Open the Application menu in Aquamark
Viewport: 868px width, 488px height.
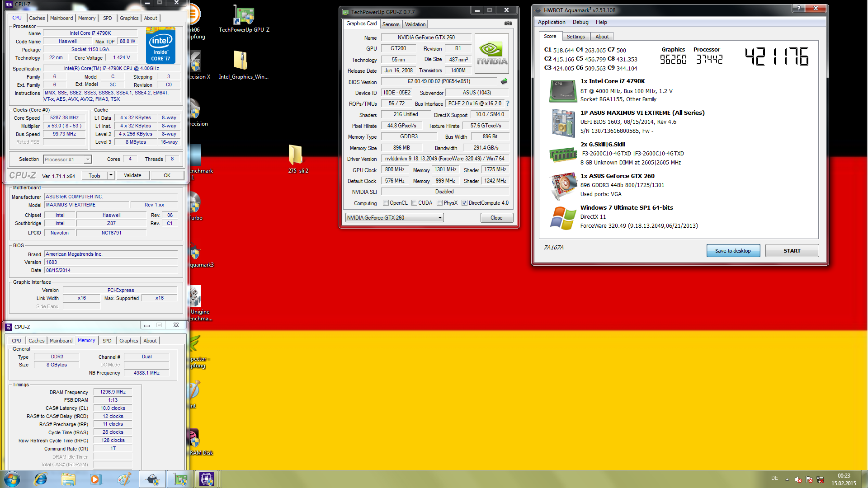551,22
